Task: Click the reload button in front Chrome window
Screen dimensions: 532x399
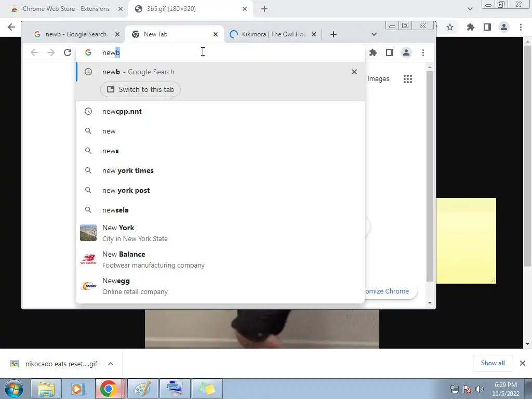Action: pyautogui.click(x=68, y=52)
